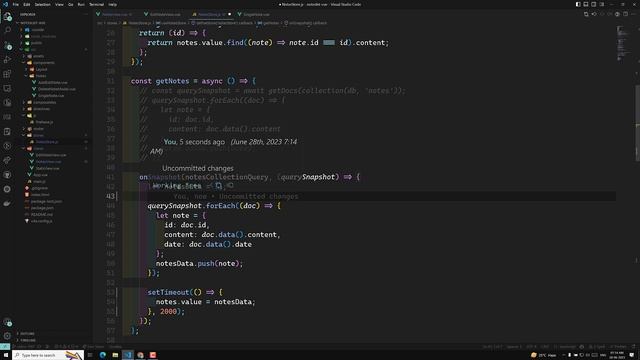Open the Extensions view
The image size is (640, 360).
(7, 74)
